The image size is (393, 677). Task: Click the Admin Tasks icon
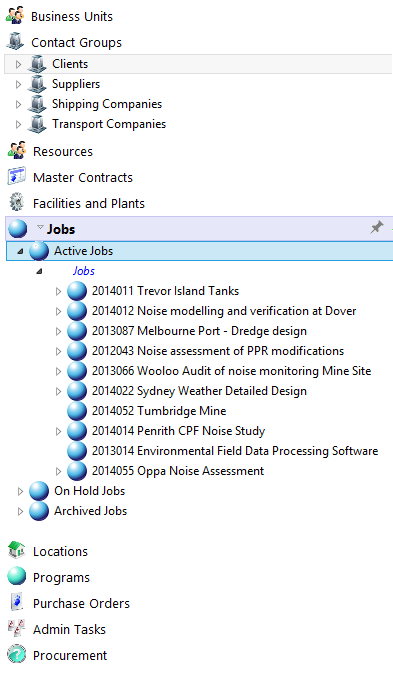point(17,628)
